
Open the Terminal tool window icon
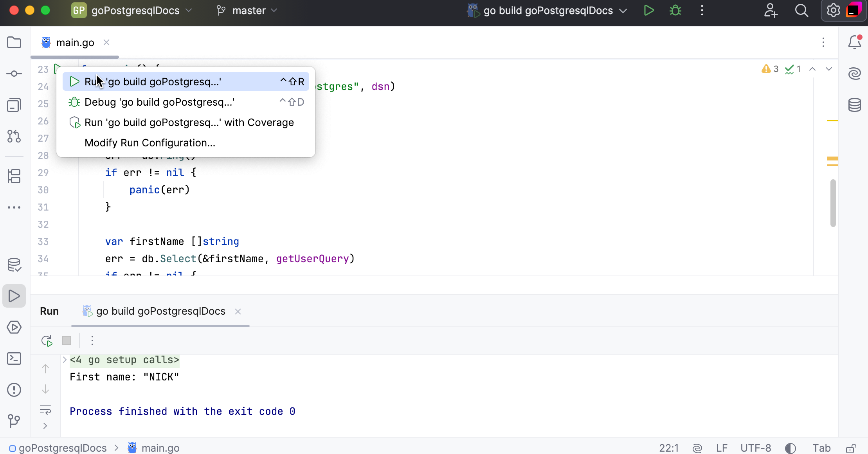point(14,359)
